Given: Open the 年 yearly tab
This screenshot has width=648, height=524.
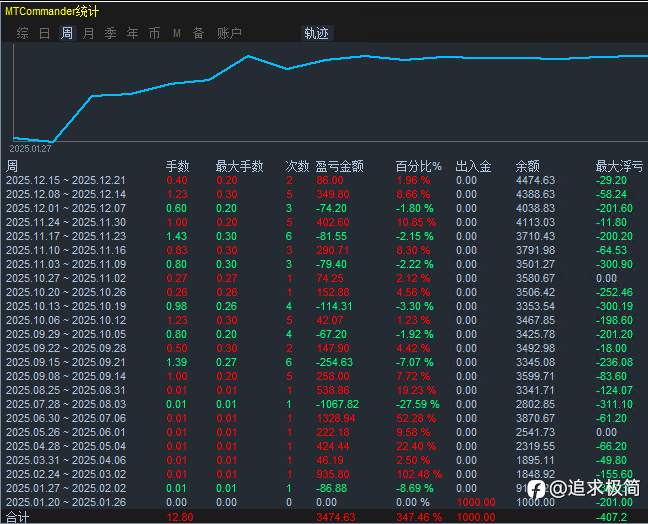Looking at the screenshot, I should click(x=132, y=33).
